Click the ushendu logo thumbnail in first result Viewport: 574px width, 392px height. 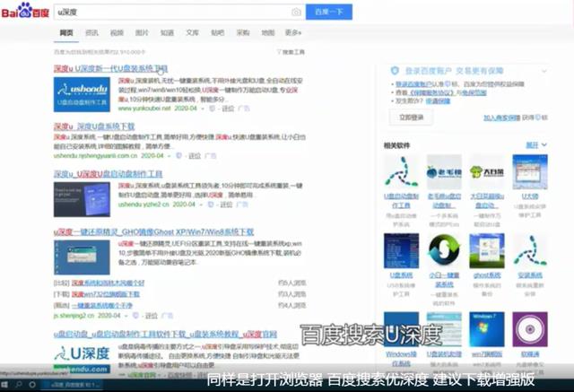(82, 94)
